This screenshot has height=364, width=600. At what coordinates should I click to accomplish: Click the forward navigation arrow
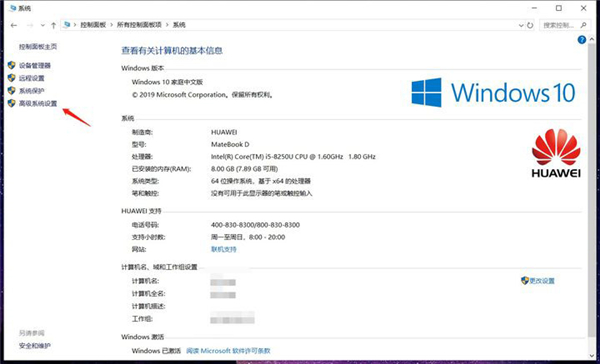pyautogui.click(x=30, y=25)
